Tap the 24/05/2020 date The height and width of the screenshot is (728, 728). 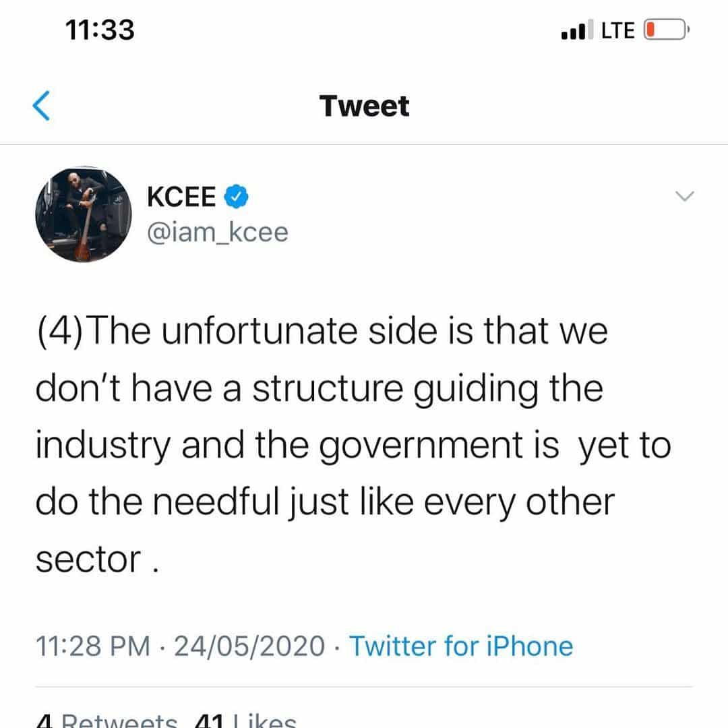[249, 646]
